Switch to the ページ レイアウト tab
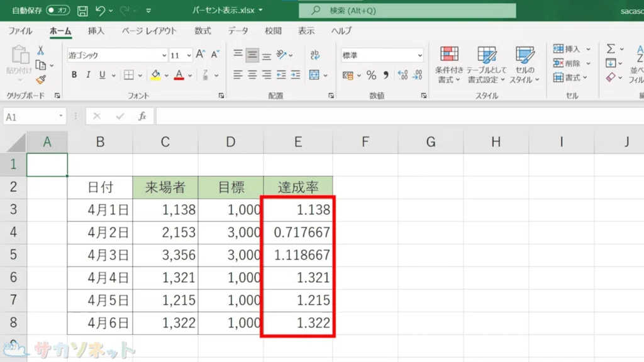This screenshot has width=644, height=362. (x=149, y=31)
